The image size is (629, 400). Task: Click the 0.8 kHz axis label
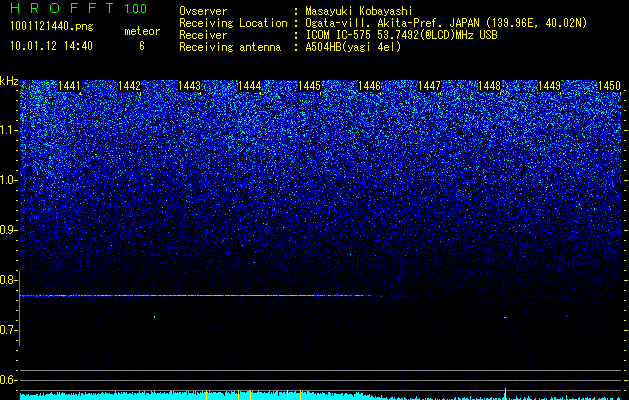click(x=9, y=280)
